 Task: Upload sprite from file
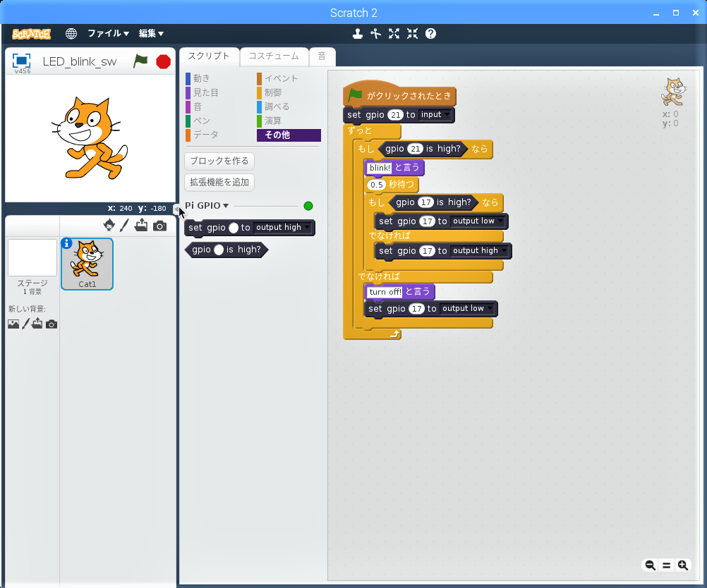[141, 225]
